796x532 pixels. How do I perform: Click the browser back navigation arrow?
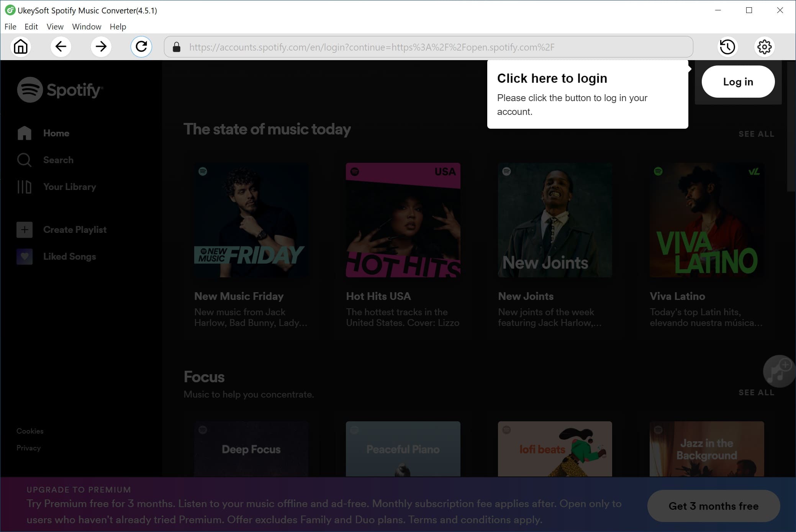tap(61, 46)
